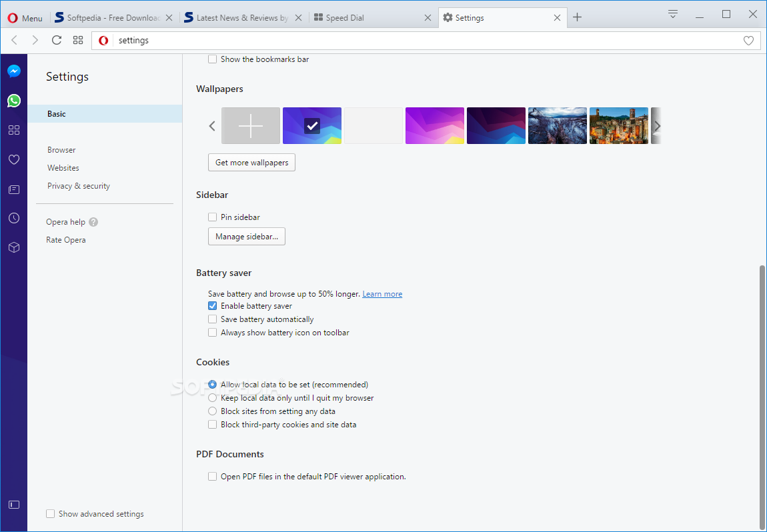The image size is (767, 532).
Task: Select Allow local data to be set
Action: [x=212, y=385]
